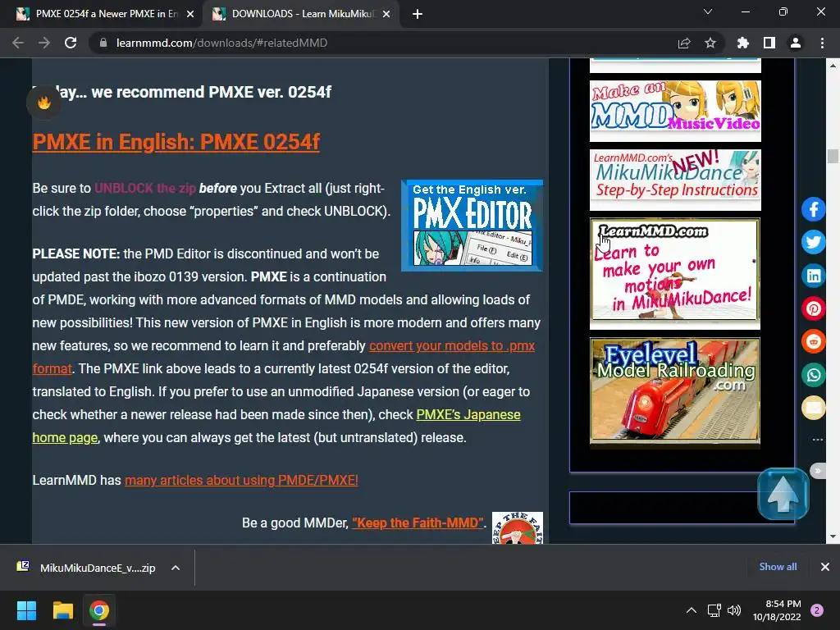View site information lock icon
The width and height of the screenshot is (840, 630).
click(103, 43)
